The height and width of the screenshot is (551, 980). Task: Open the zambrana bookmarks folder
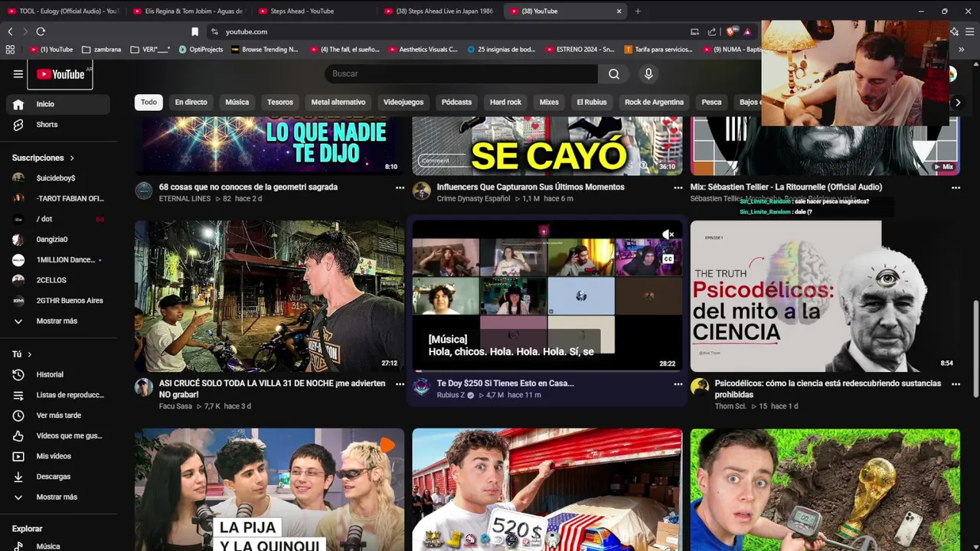[x=101, y=49]
